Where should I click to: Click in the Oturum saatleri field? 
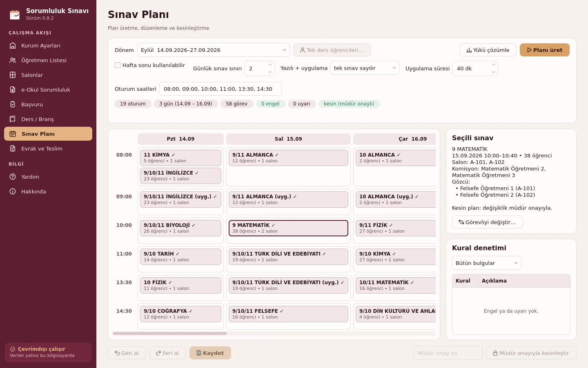[x=220, y=89]
